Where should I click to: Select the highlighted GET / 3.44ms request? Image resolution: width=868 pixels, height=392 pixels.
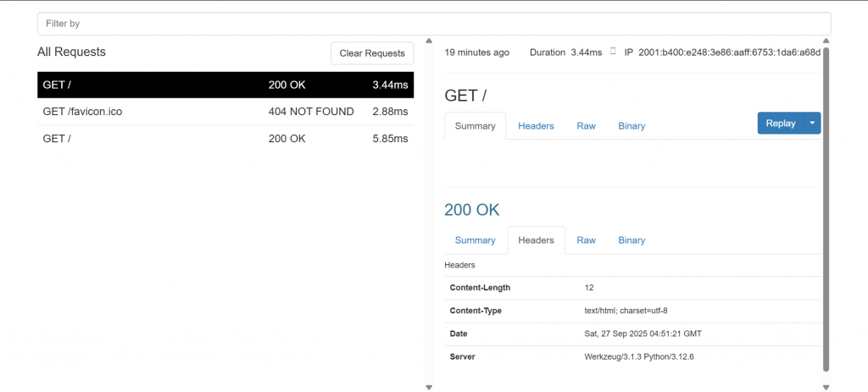tap(225, 86)
